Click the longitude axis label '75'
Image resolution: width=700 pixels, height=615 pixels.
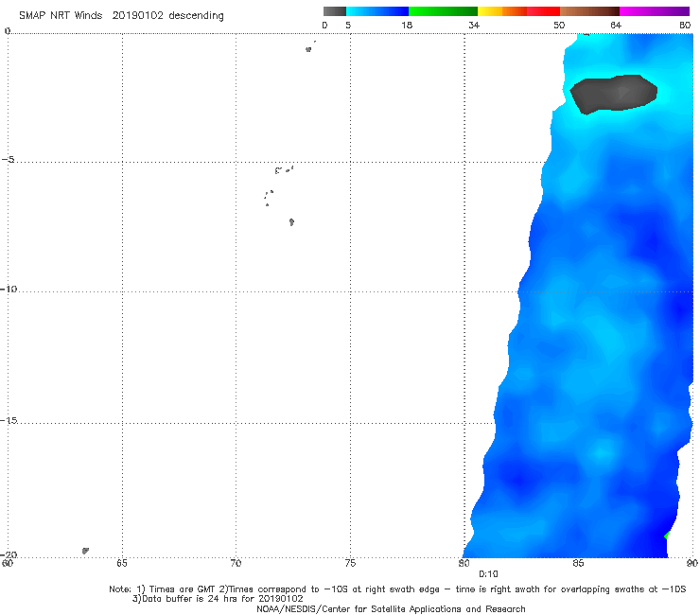pos(350,563)
